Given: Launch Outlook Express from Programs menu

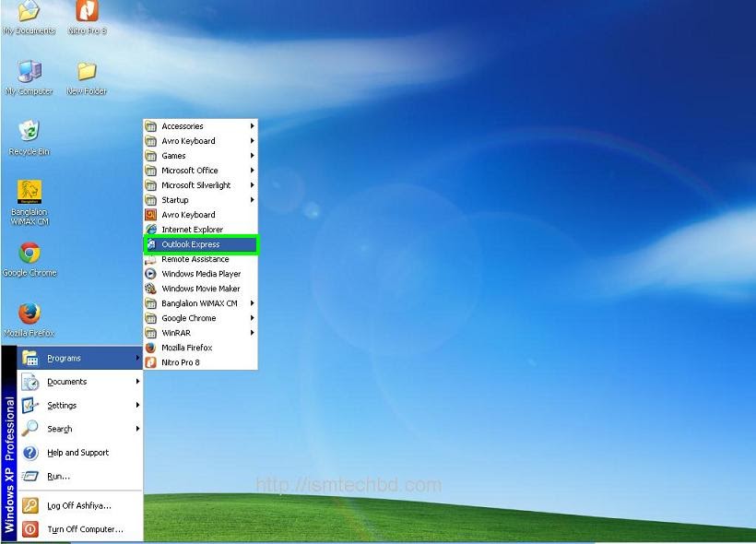Looking at the screenshot, I should click(x=201, y=244).
